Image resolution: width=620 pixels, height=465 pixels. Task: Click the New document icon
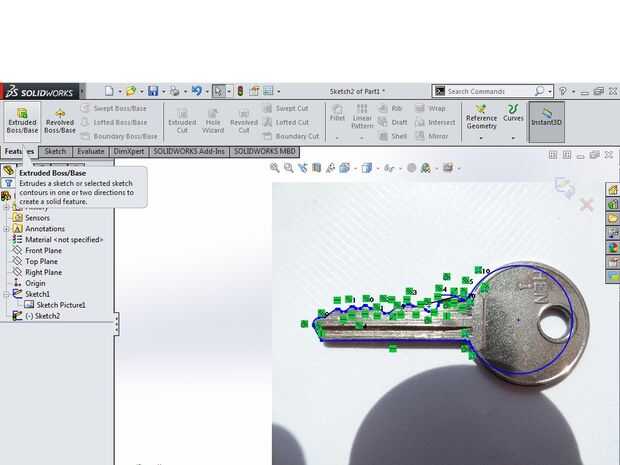(x=109, y=91)
